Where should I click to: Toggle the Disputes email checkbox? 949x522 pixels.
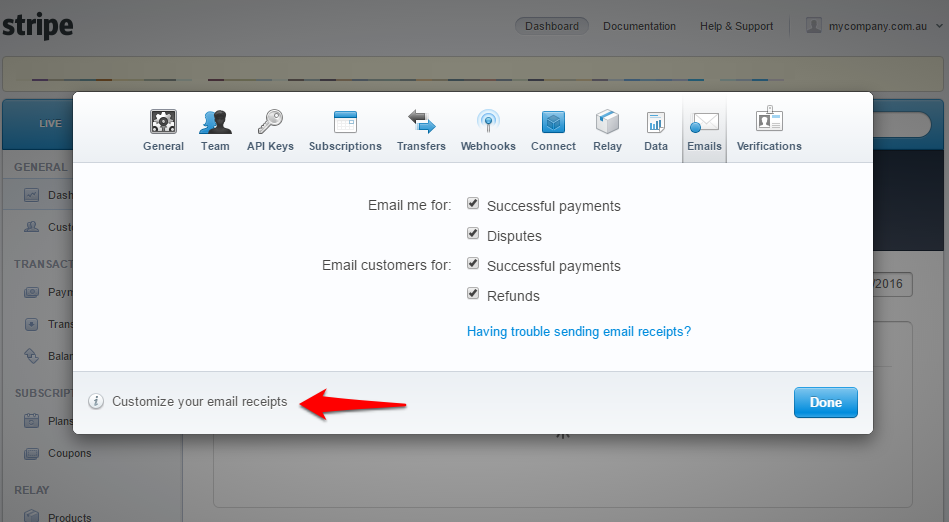coord(473,234)
